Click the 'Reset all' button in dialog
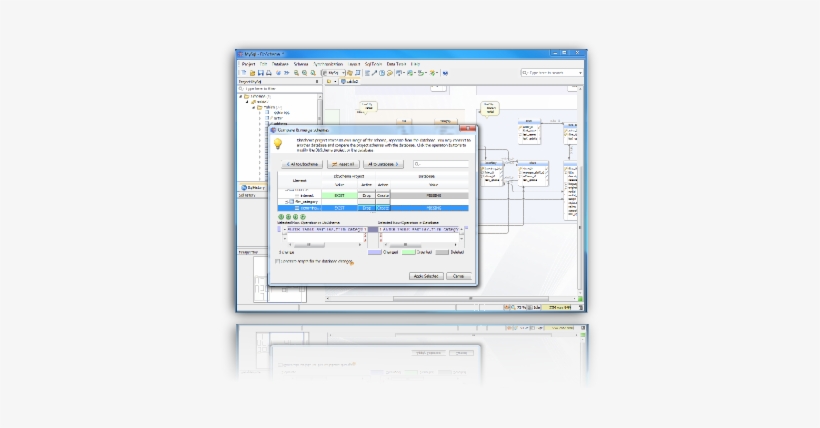The height and width of the screenshot is (428, 820). [x=343, y=164]
